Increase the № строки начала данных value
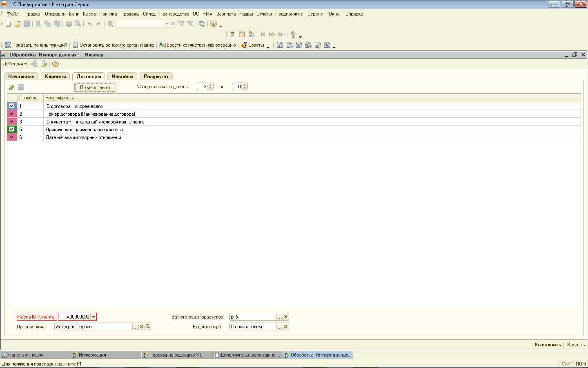This screenshot has width=588, height=368. pyautogui.click(x=211, y=85)
